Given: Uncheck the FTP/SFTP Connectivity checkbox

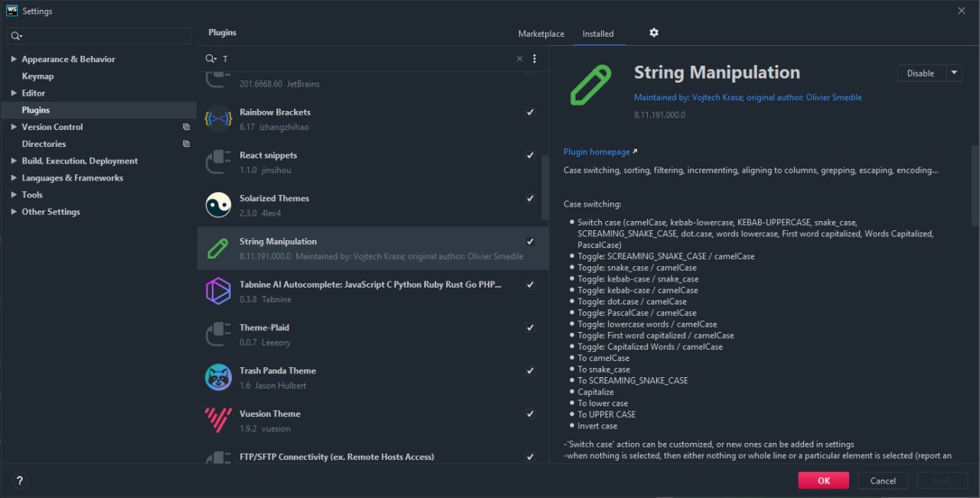Looking at the screenshot, I should [531, 457].
